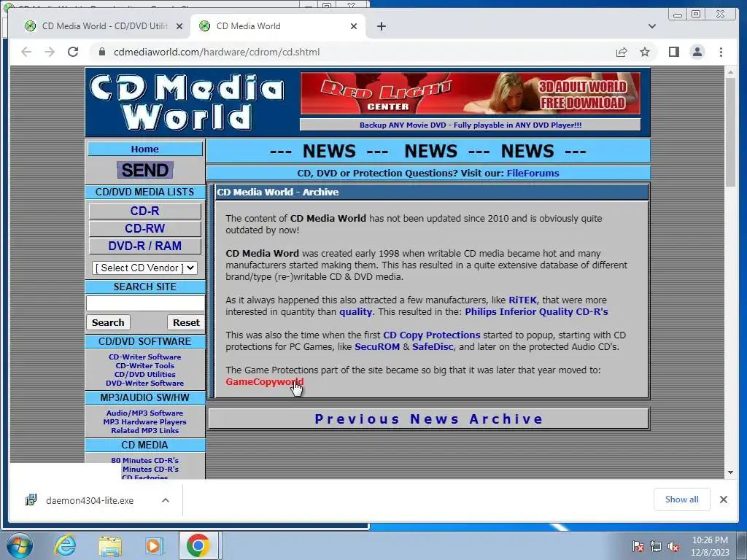
Task: Open the Backup ANY Movie DVD link
Action: click(471, 125)
